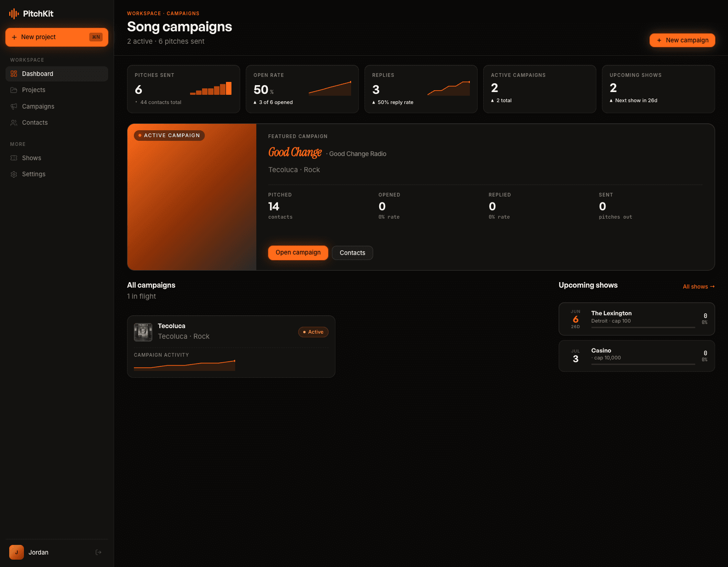The image size is (728, 567).
Task: Click the Dashboard grid icon in sidebar
Action: [x=14, y=74]
